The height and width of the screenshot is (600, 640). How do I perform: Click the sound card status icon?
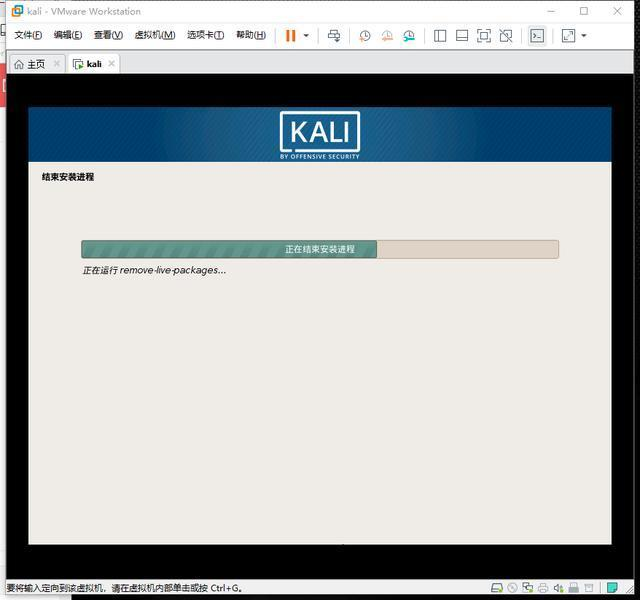[x=558, y=588]
